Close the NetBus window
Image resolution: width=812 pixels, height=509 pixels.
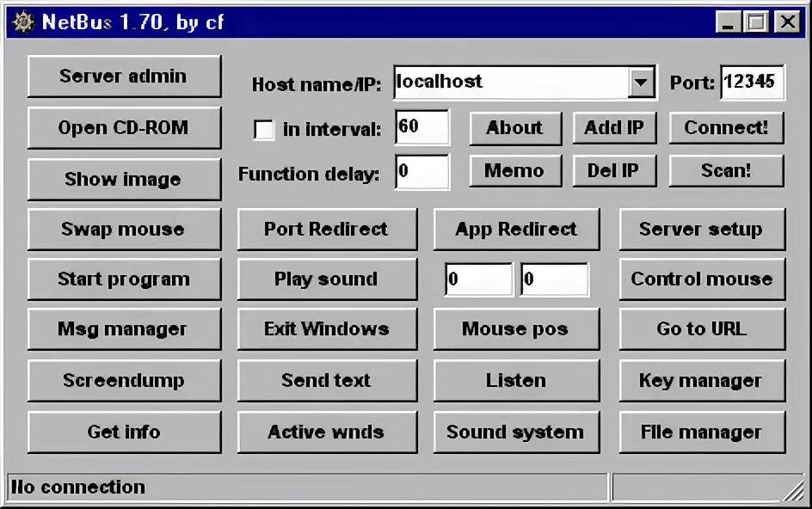point(788,22)
